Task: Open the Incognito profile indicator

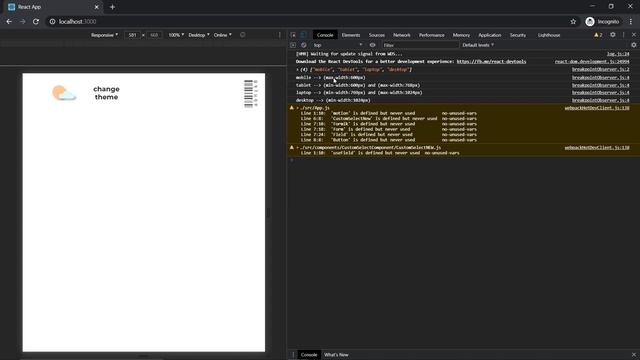Action: pyautogui.click(x=602, y=22)
